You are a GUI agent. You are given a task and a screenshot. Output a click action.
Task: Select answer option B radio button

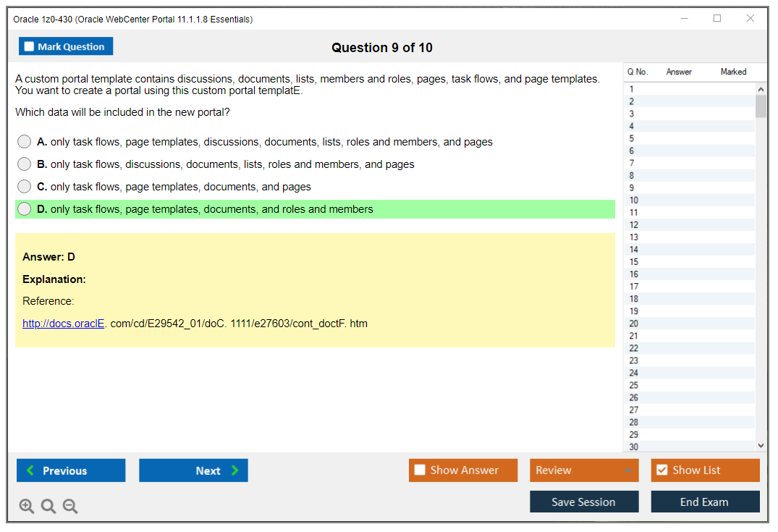[25, 164]
